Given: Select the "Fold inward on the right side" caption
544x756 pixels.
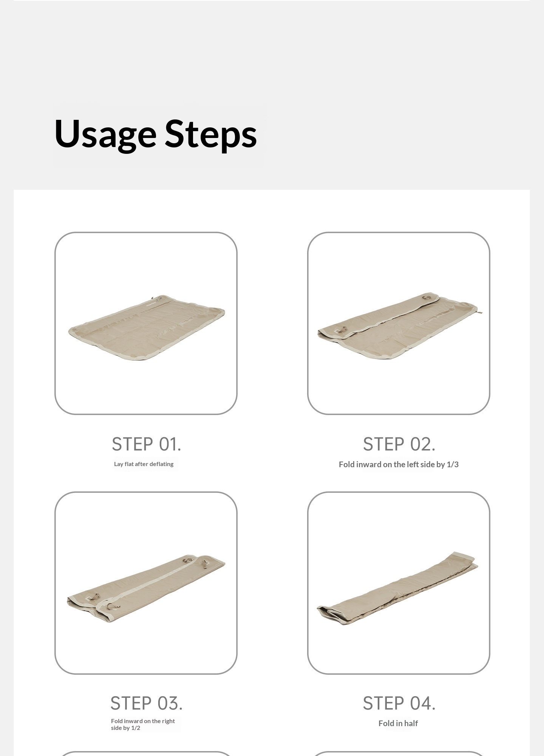Looking at the screenshot, I should (143, 724).
